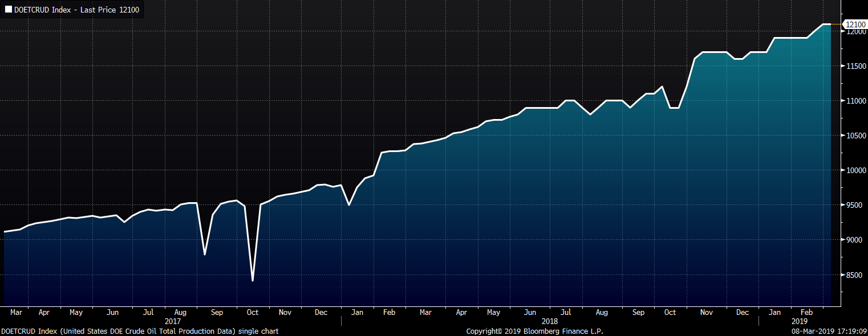
Task: Select the 2018 year label on time axis
Action: [x=550, y=321]
